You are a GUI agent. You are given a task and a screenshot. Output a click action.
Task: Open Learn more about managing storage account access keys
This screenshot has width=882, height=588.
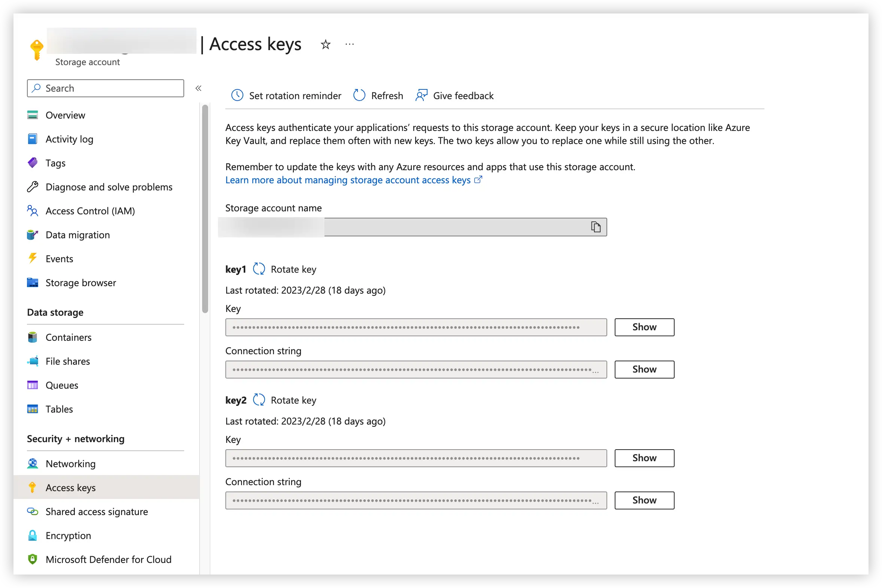(x=353, y=180)
